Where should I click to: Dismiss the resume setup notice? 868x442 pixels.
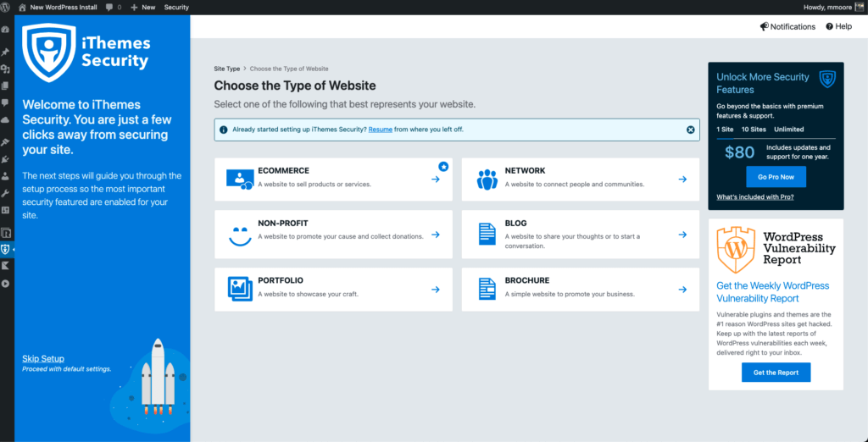pos(690,130)
